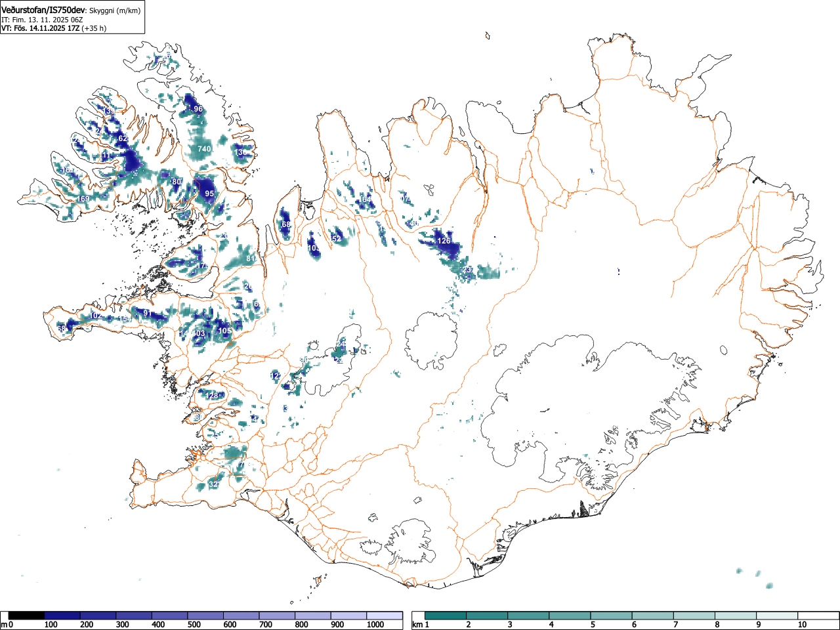This screenshot has width=840, height=630.
Task: Click the '169' visibility value on map
Action: click(x=83, y=199)
